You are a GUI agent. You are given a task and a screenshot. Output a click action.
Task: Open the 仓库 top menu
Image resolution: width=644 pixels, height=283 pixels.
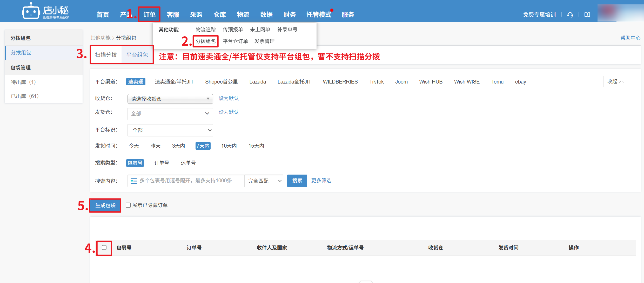click(219, 15)
